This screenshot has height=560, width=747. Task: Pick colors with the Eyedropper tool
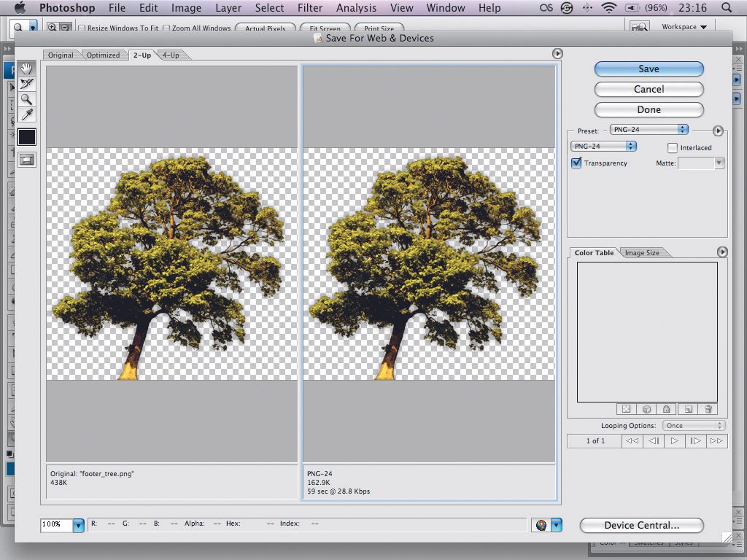coord(27,114)
